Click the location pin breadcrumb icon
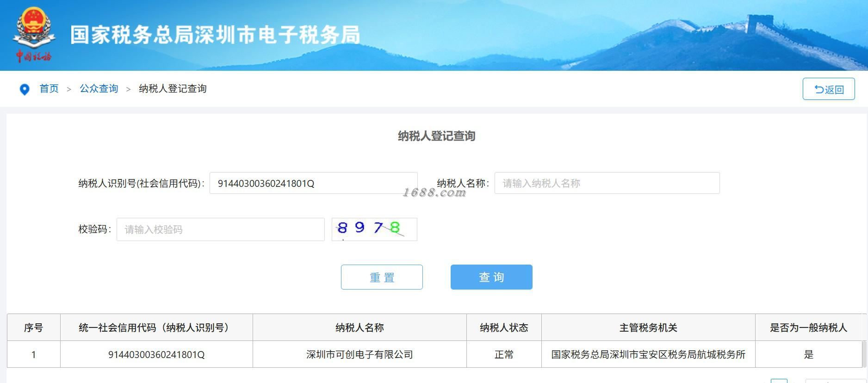This screenshot has width=868, height=383. pyautogui.click(x=25, y=89)
